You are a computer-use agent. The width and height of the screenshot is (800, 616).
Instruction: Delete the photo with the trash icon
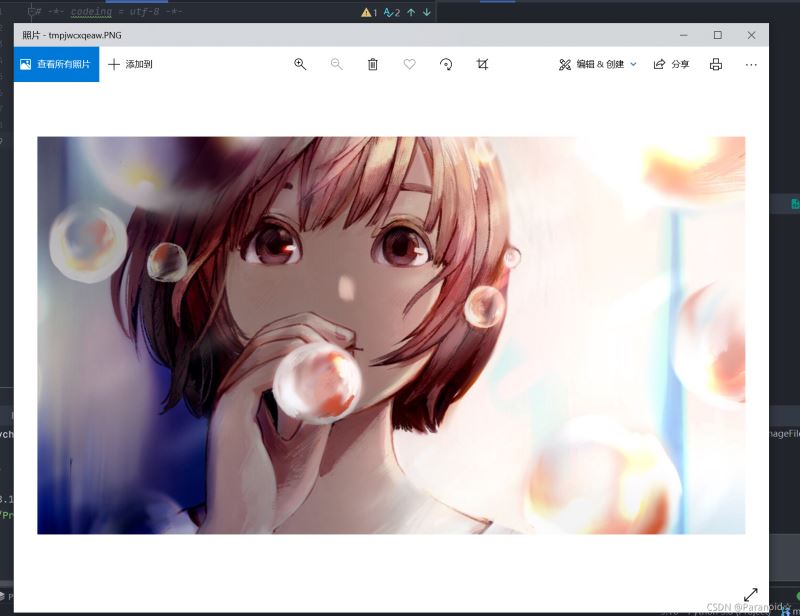tap(373, 64)
